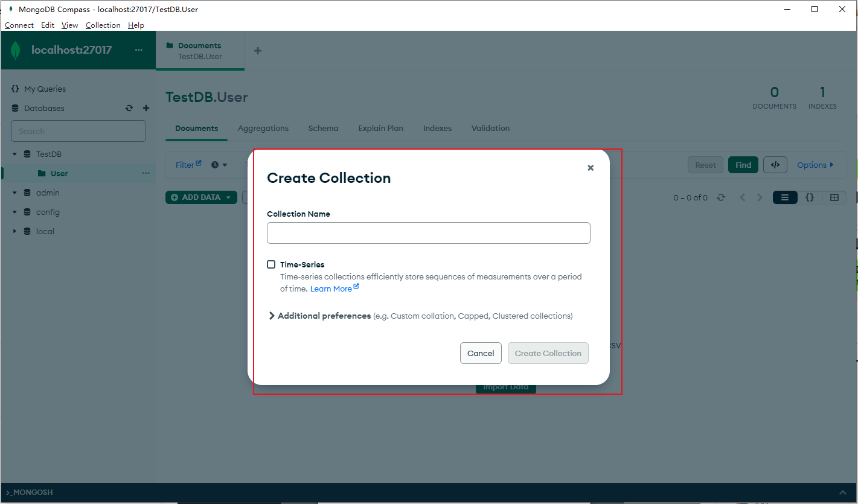Select the config database name
The width and height of the screenshot is (858, 504).
48,212
